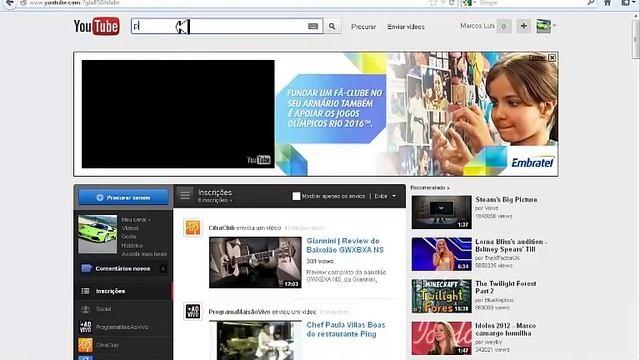
Task: Open the notifications counter showing 0
Action: pyautogui.click(x=504, y=27)
